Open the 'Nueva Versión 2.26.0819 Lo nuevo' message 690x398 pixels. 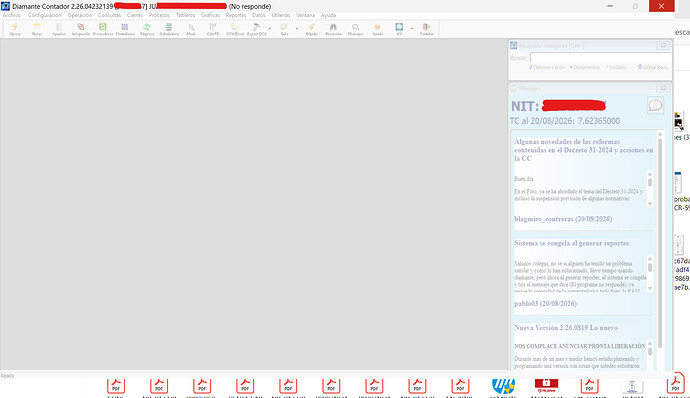566,328
